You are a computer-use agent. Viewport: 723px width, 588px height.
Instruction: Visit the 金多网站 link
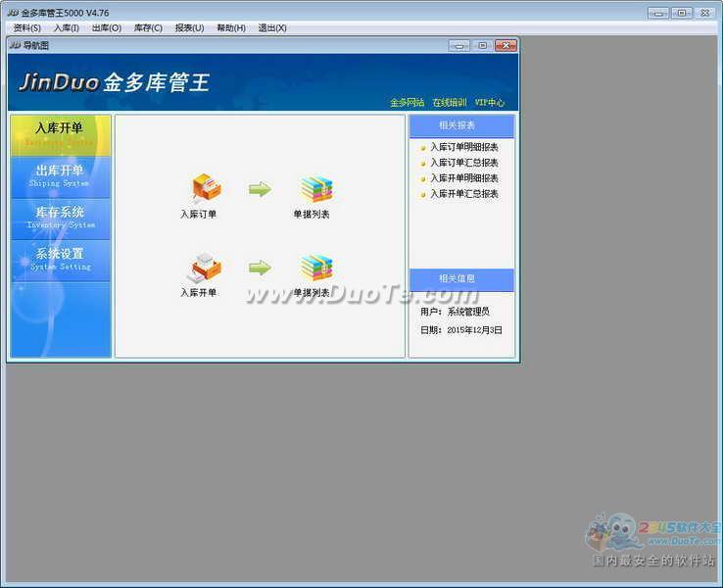[x=407, y=102]
